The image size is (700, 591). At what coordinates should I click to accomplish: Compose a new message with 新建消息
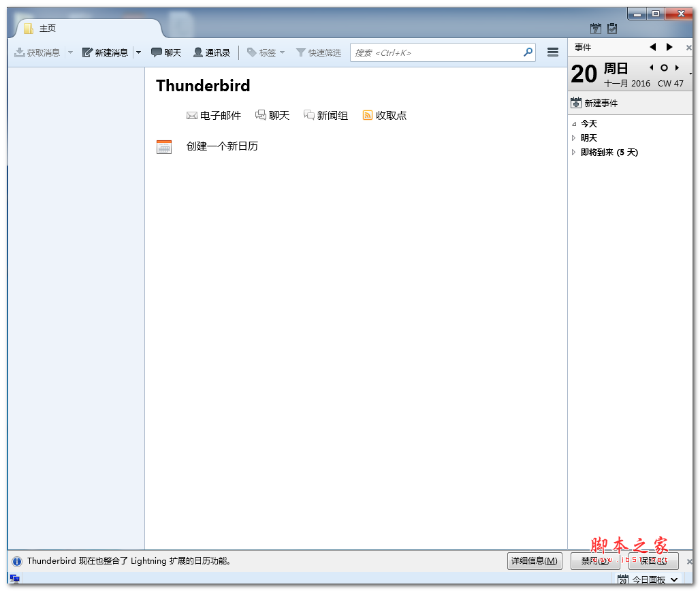pyautogui.click(x=106, y=52)
